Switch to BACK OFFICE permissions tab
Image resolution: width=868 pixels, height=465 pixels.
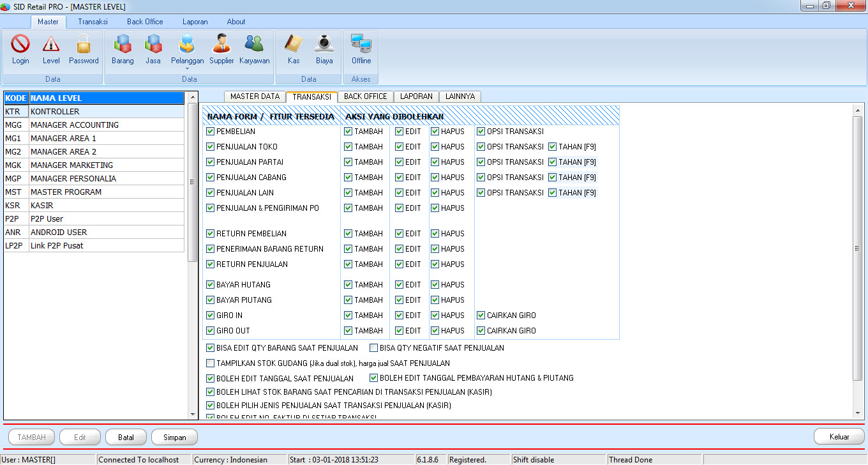(365, 96)
